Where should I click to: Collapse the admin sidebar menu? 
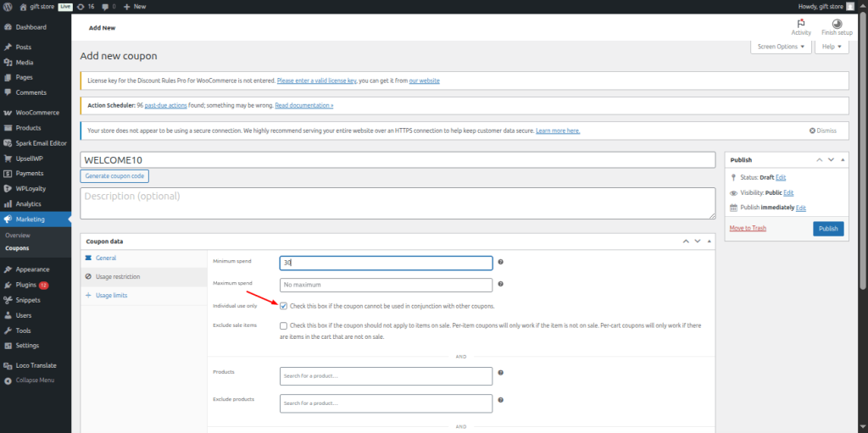[36, 380]
